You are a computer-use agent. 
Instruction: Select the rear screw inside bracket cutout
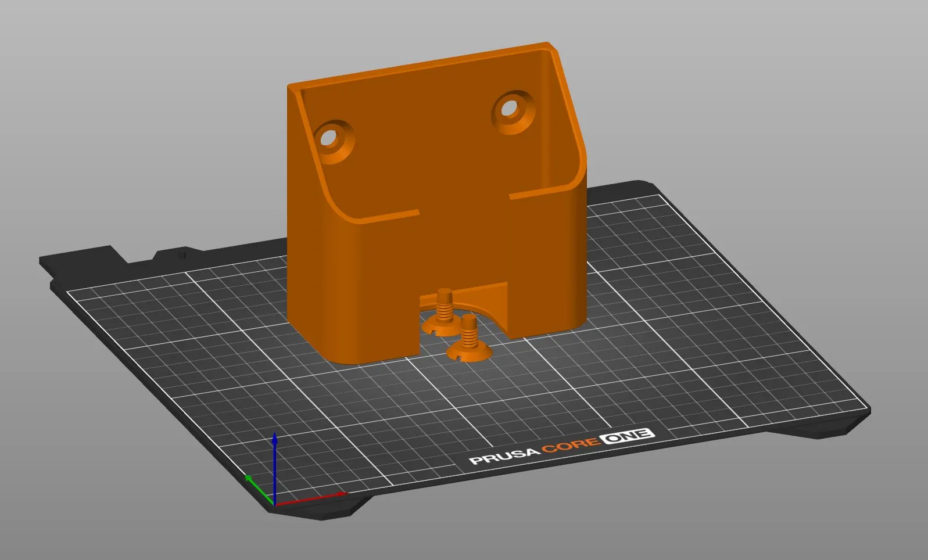443,312
